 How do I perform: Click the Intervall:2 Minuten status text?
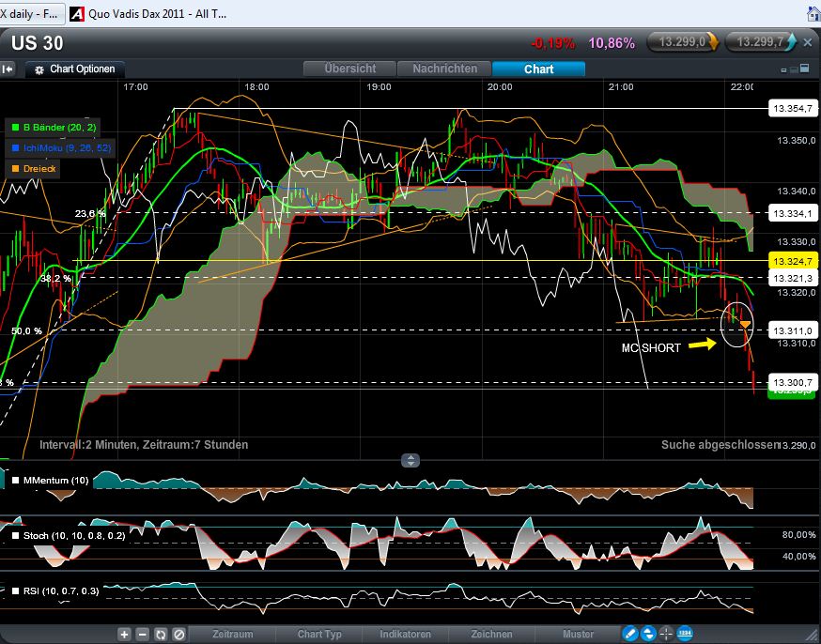pos(144,445)
